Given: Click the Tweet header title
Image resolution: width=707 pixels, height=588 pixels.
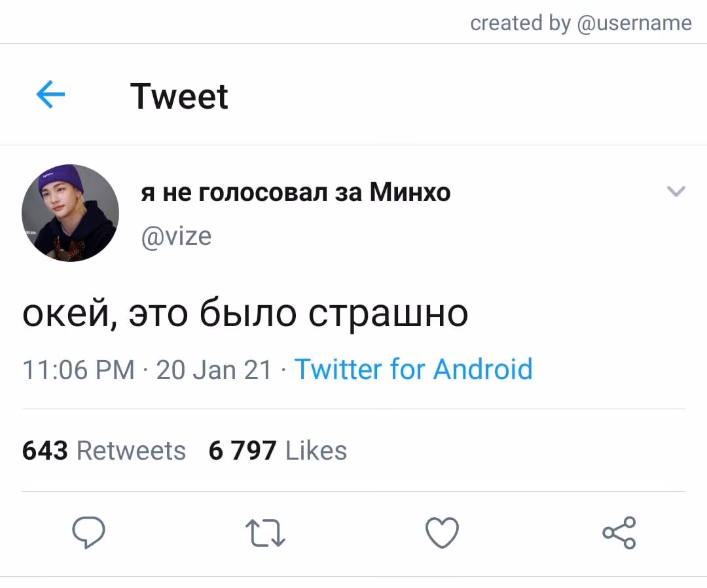Looking at the screenshot, I should tap(179, 96).
